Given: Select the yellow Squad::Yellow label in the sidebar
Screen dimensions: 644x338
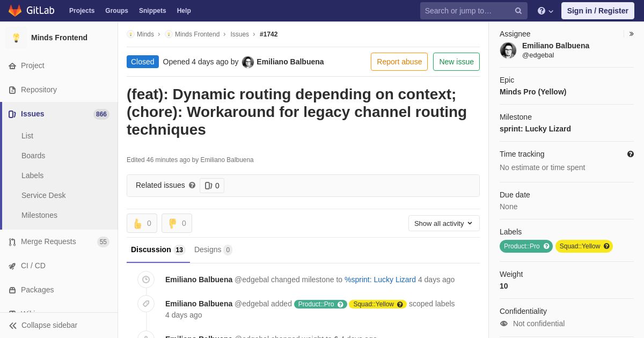Looking at the screenshot, I should (584, 246).
